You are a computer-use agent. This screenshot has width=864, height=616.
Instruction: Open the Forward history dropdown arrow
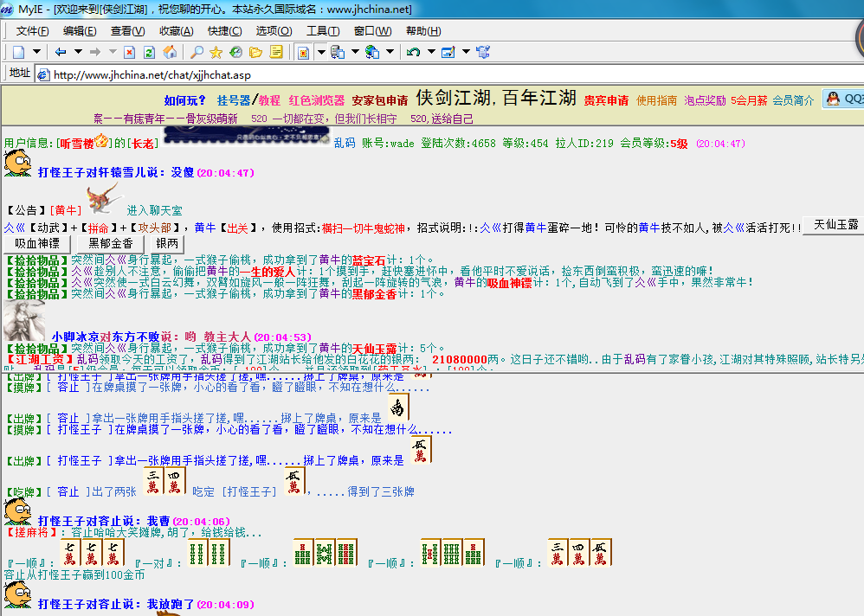pos(113,52)
